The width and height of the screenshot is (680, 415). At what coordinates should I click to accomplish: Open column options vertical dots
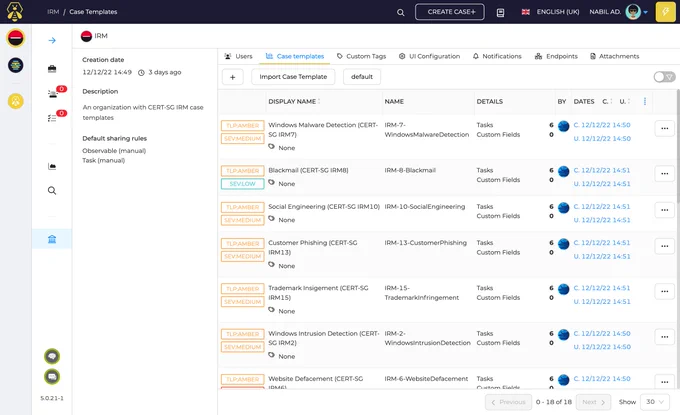645,101
